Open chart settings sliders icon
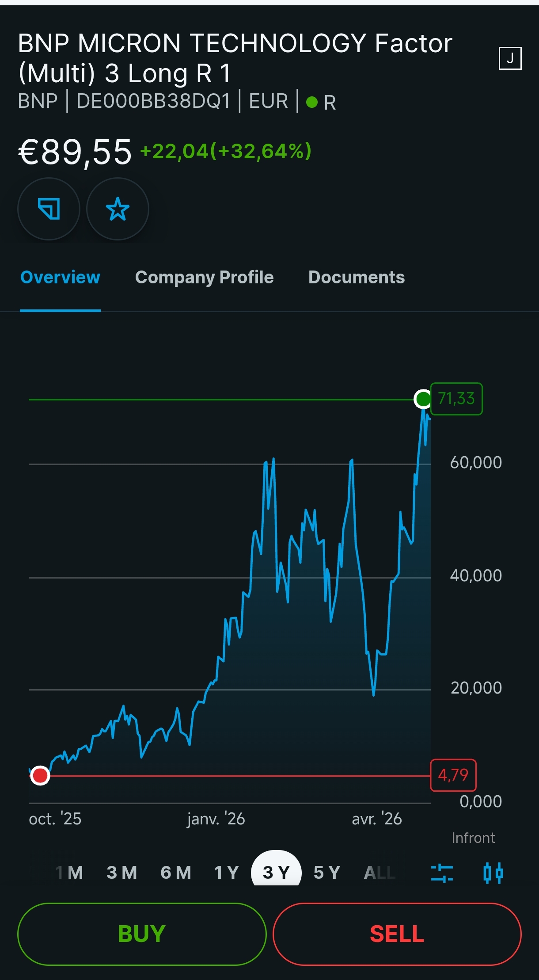539x980 pixels. (x=442, y=873)
